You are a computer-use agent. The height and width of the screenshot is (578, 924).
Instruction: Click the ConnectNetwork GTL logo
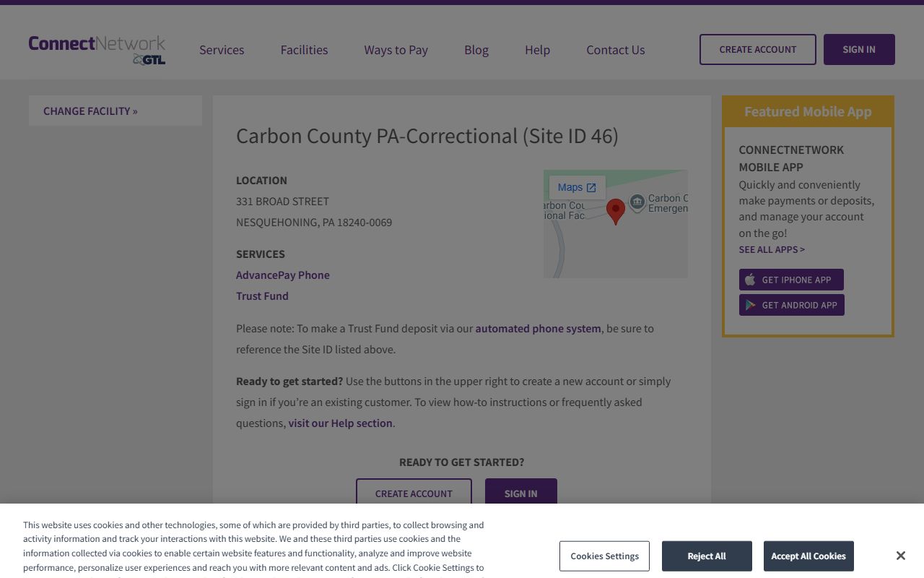pyautogui.click(x=97, y=49)
